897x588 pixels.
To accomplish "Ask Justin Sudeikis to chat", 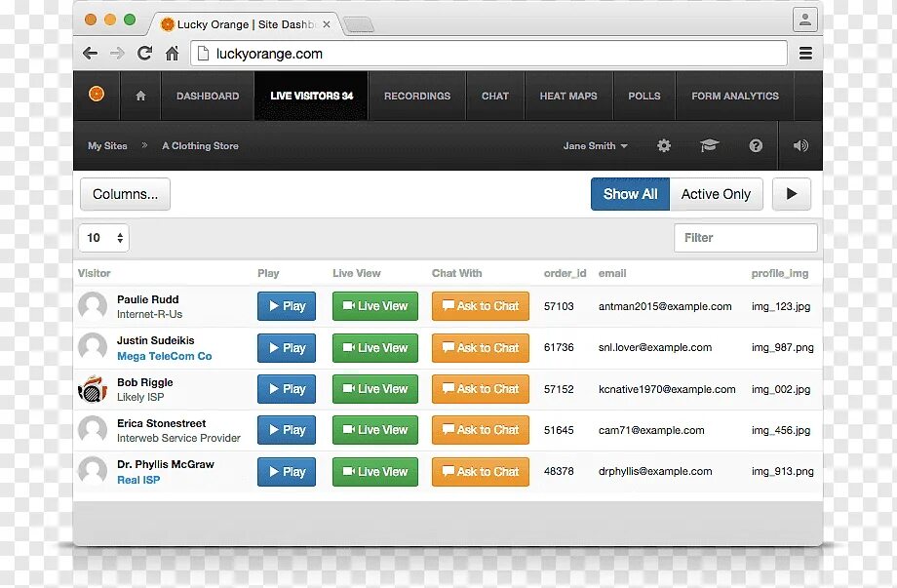I will click(481, 348).
